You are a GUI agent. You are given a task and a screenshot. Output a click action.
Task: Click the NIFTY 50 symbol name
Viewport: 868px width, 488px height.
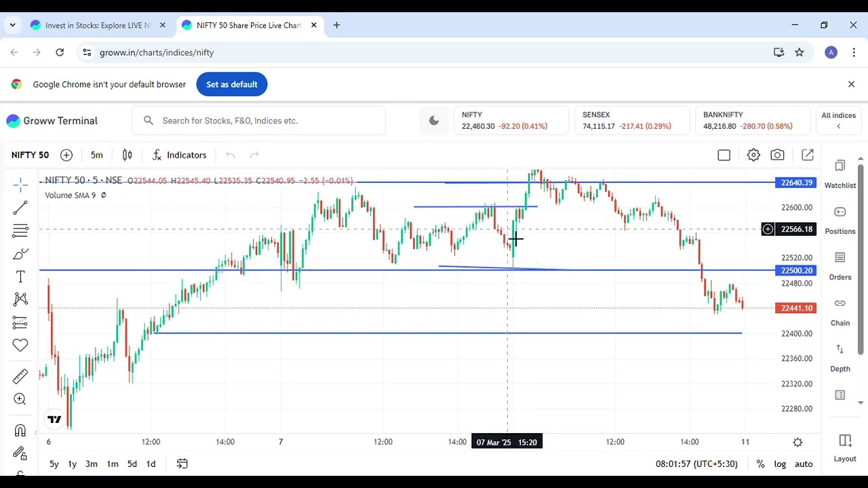point(30,155)
